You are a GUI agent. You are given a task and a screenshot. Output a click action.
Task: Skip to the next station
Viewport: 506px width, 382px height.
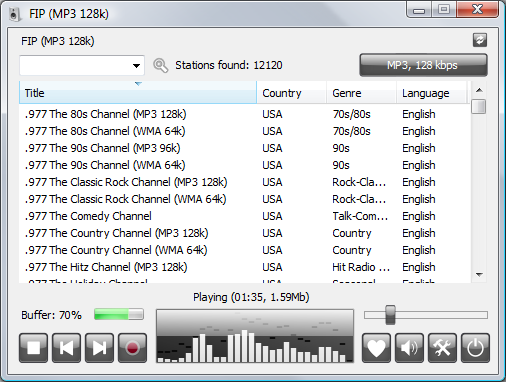(x=99, y=348)
